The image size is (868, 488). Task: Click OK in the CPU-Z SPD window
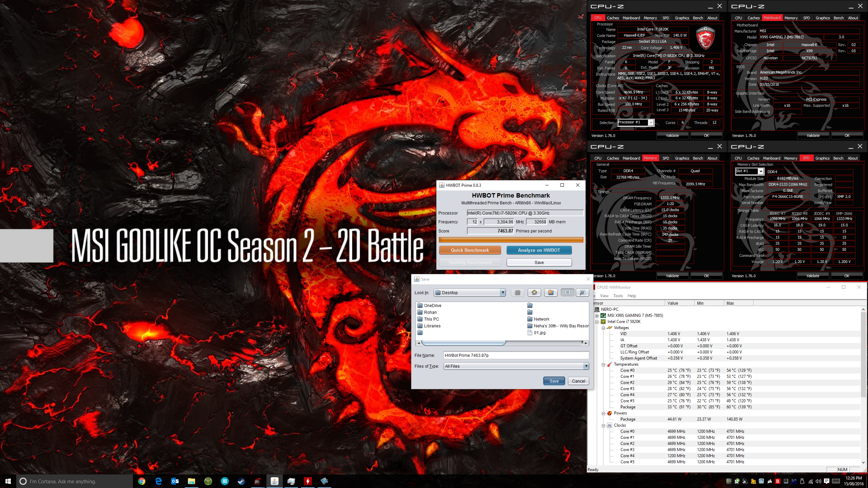click(846, 276)
